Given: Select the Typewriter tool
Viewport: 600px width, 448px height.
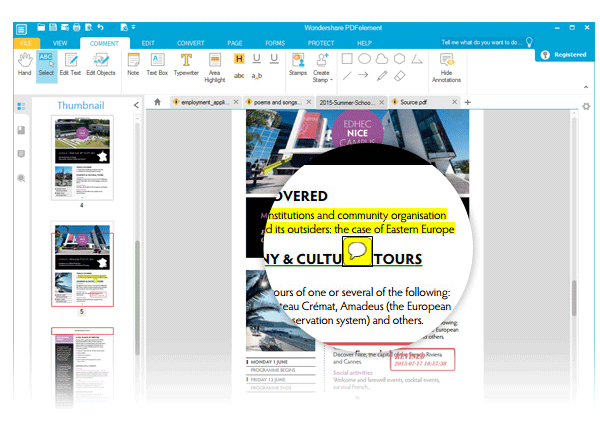Looking at the screenshot, I should [x=186, y=64].
